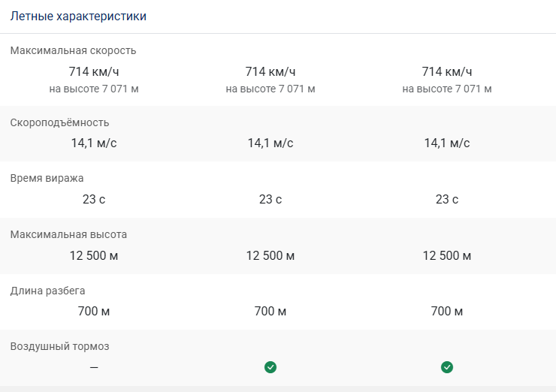Click 714 км/ч in the first column
Viewport: 556px width, 392px height.
tap(94, 71)
